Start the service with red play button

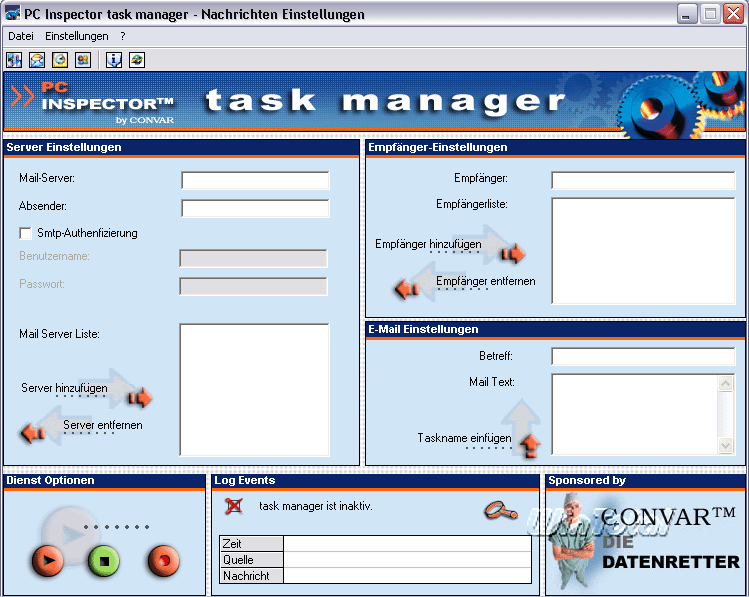tap(47, 560)
